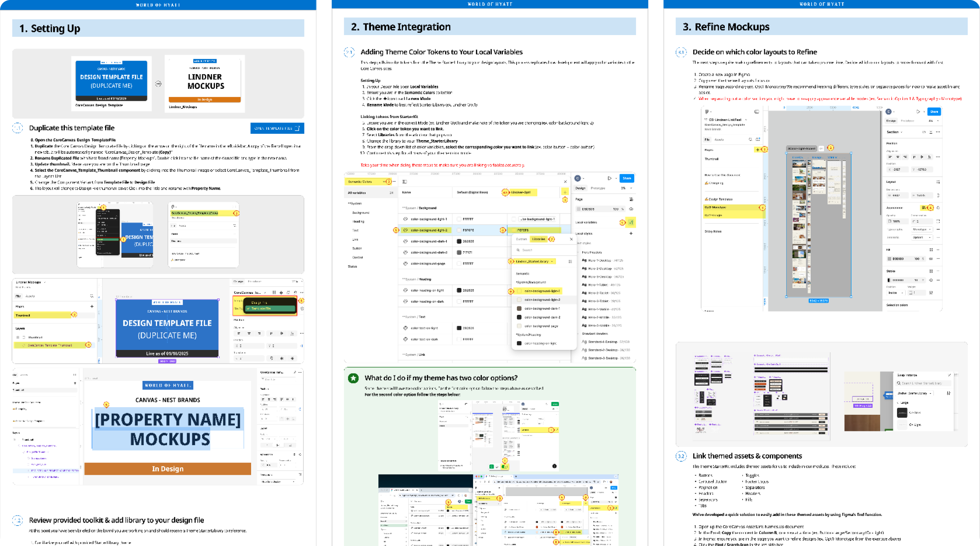Viewport: 980px width, 546px height.
Task: Close the variables window with X
Action: click(x=565, y=182)
